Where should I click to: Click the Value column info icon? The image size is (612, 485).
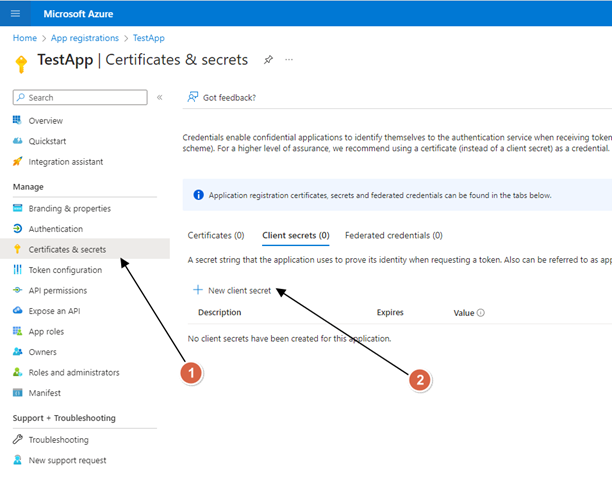(x=481, y=313)
